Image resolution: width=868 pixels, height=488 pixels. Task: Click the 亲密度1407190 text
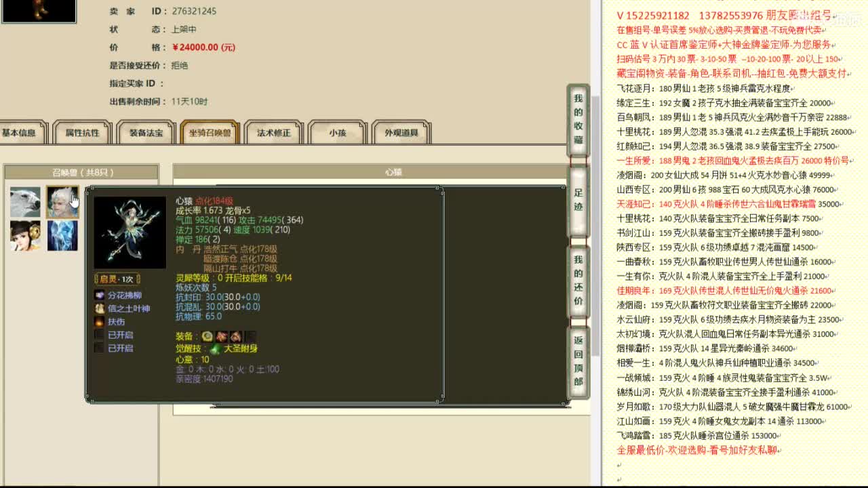[204, 379]
